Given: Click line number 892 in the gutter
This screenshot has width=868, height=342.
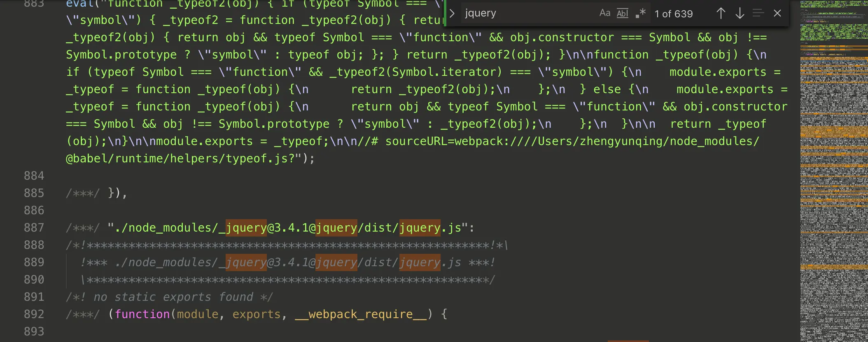Looking at the screenshot, I should (x=34, y=314).
